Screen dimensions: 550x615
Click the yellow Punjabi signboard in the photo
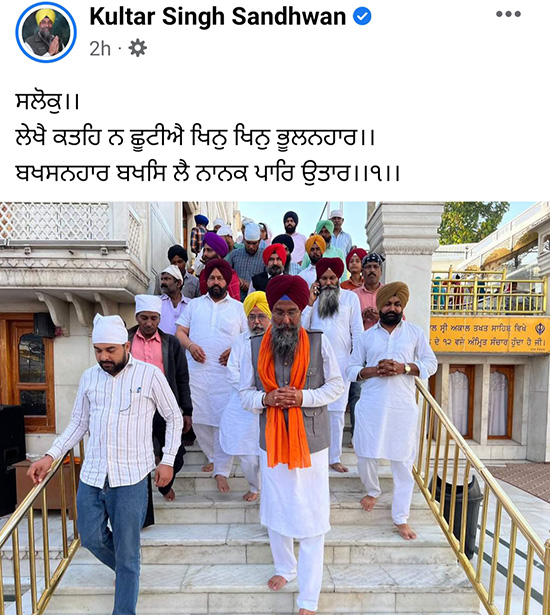pos(490,335)
